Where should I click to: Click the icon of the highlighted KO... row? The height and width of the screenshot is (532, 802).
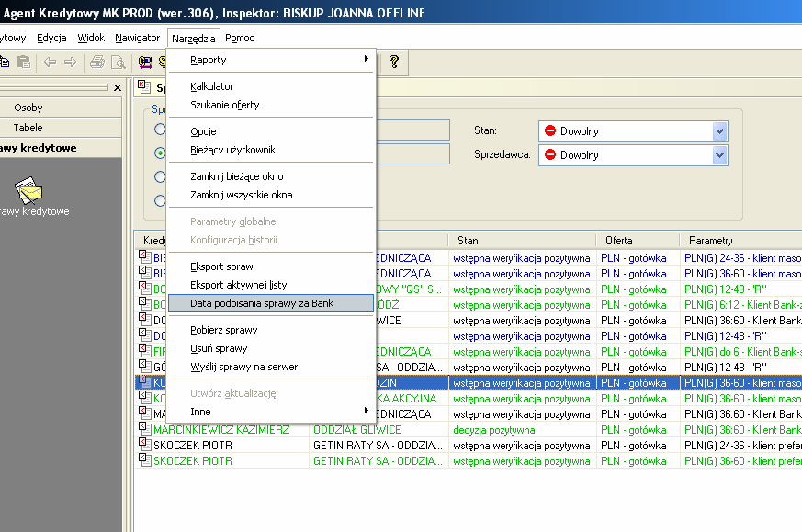[x=144, y=381]
